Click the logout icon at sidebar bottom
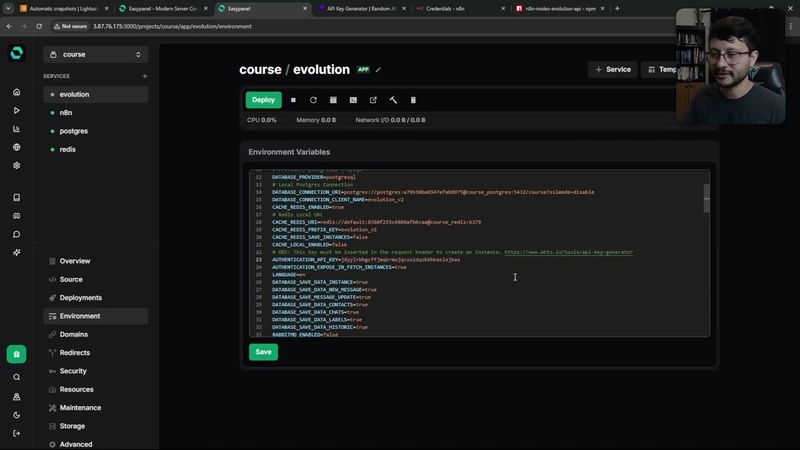This screenshot has width=800, height=450. [16, 433]
